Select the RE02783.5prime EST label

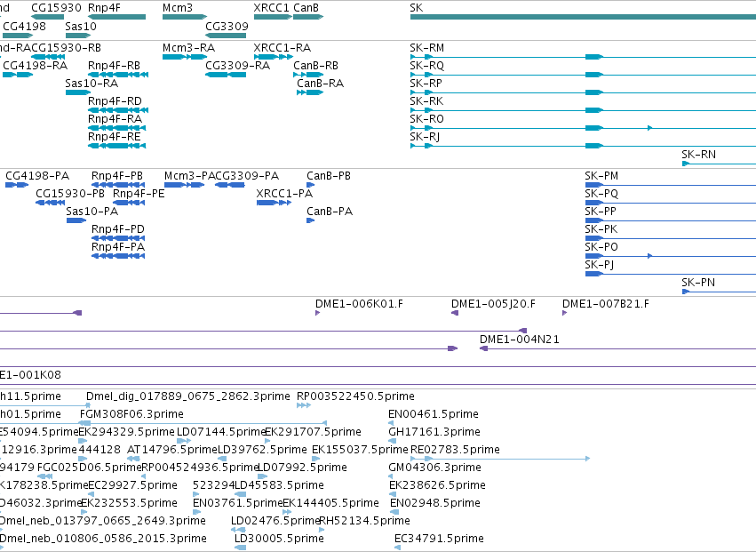click(x=455, y=451)
